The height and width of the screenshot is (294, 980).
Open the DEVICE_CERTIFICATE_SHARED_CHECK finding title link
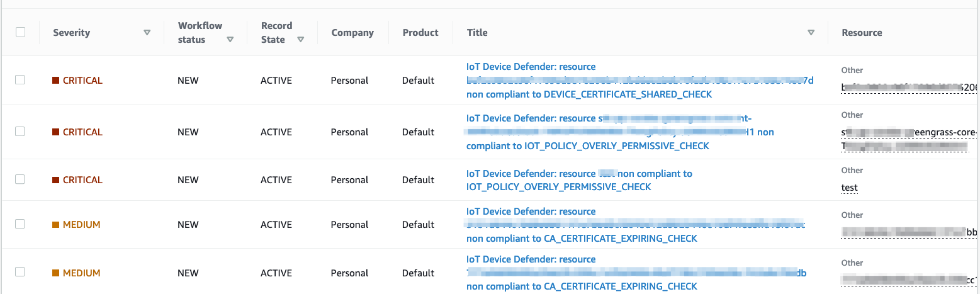pos(639,81)
